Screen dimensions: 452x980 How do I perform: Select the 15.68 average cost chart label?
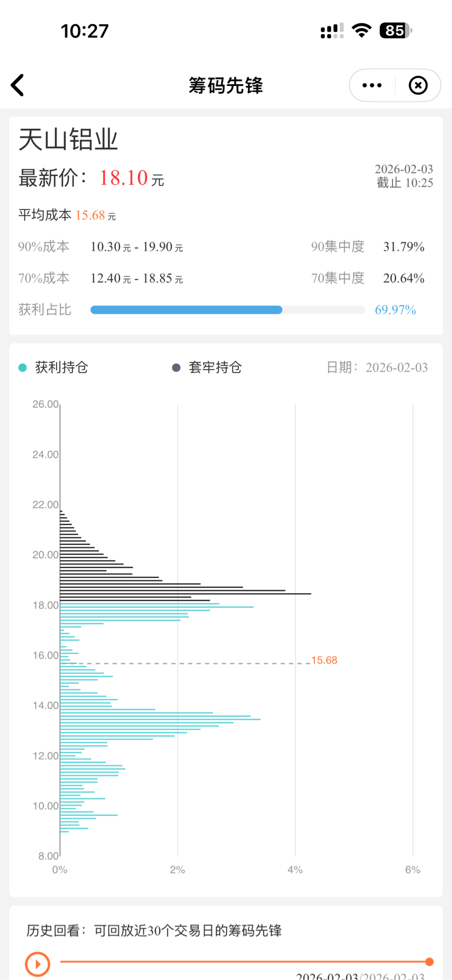(324, 660)
